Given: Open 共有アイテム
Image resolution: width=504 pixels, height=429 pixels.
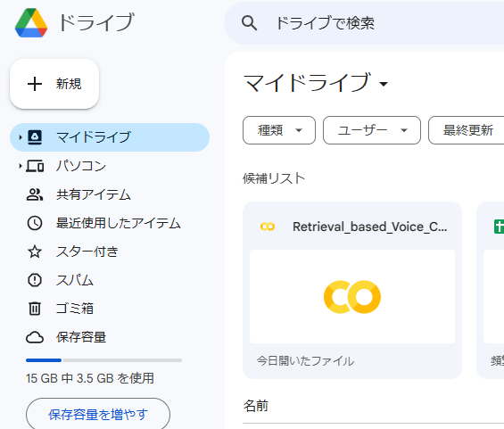Looking at the screenshot, I should pos(94,194).
